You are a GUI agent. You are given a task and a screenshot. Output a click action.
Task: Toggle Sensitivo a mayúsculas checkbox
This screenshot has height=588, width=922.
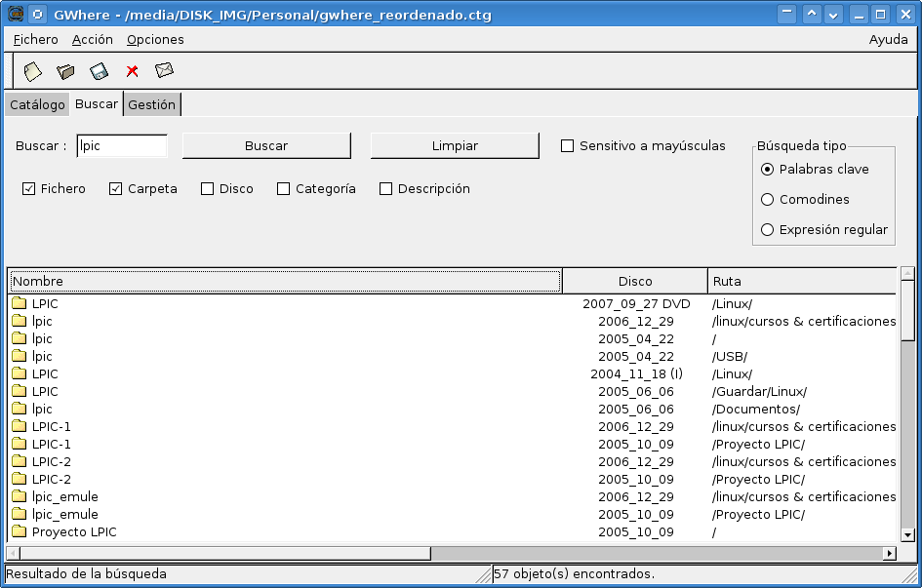click(x=567, y=146)
